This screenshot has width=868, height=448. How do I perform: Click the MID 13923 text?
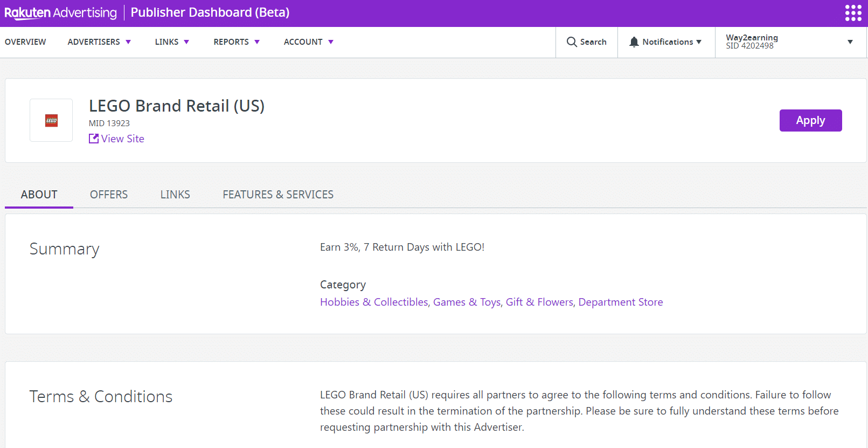pos(109,123)
